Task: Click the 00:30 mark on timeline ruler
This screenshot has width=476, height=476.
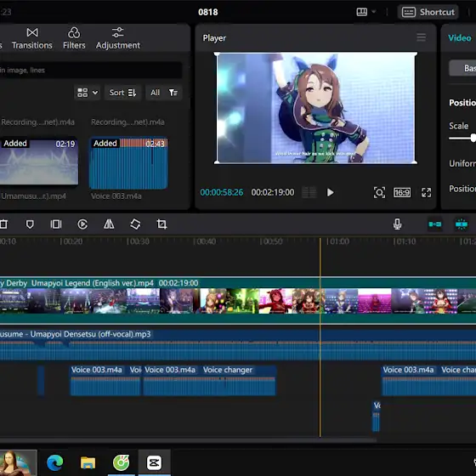Action: 139,241
